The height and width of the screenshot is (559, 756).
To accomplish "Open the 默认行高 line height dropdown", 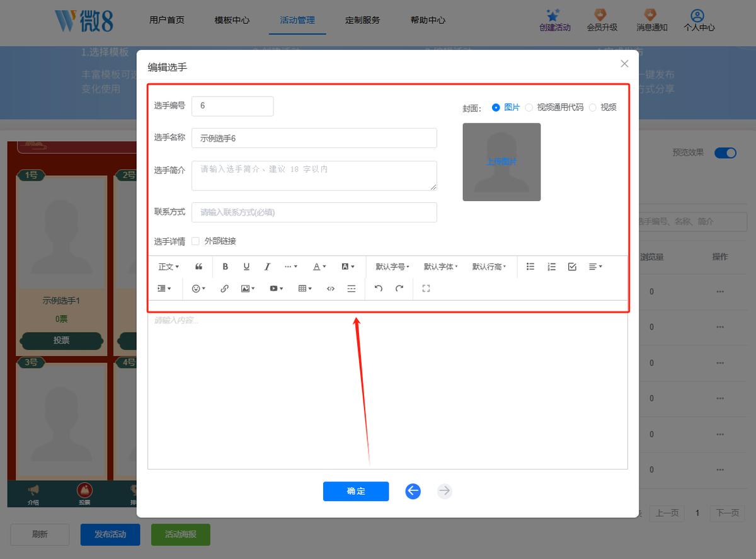I will point(490,267).
